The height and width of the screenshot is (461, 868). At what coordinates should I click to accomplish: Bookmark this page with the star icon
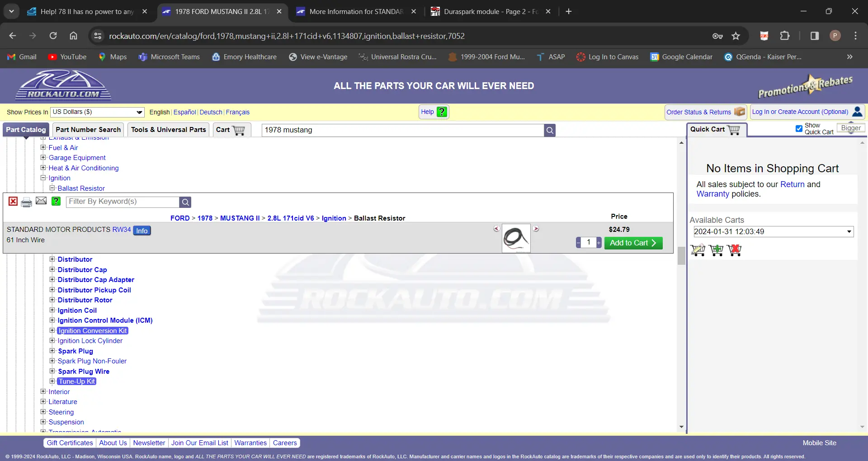click(x=736, y=36)
